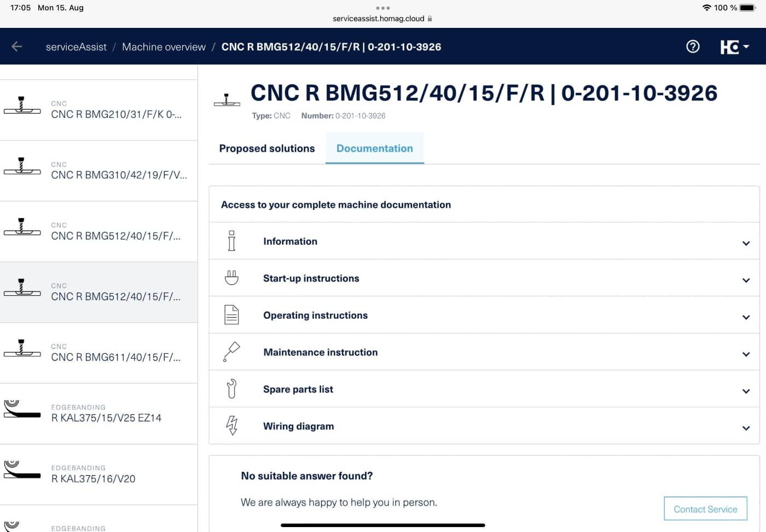This screenshot has height=532, width=766.
Task: Open Wiring diagram row label
Action: [x=298, y=426]
